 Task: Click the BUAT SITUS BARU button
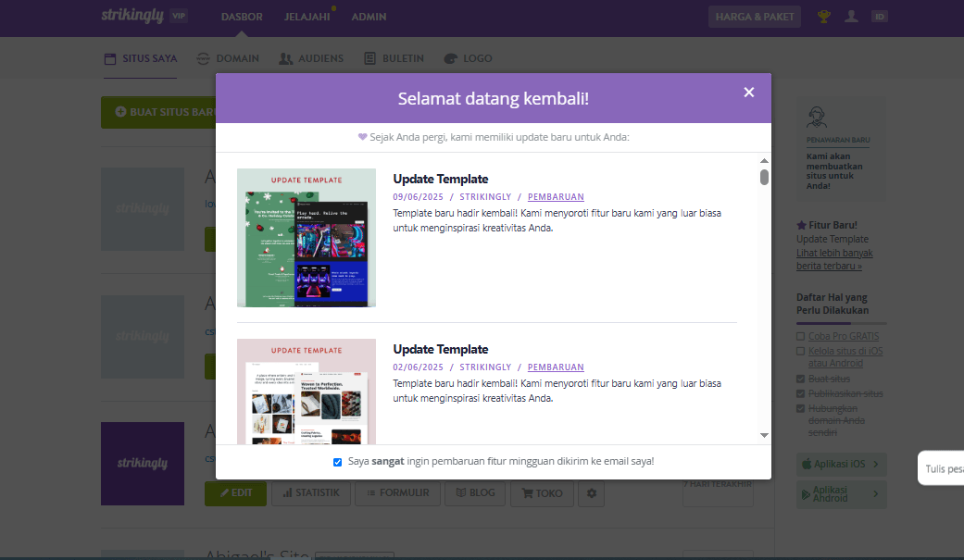pyautogui.click(x=158, y=112)
